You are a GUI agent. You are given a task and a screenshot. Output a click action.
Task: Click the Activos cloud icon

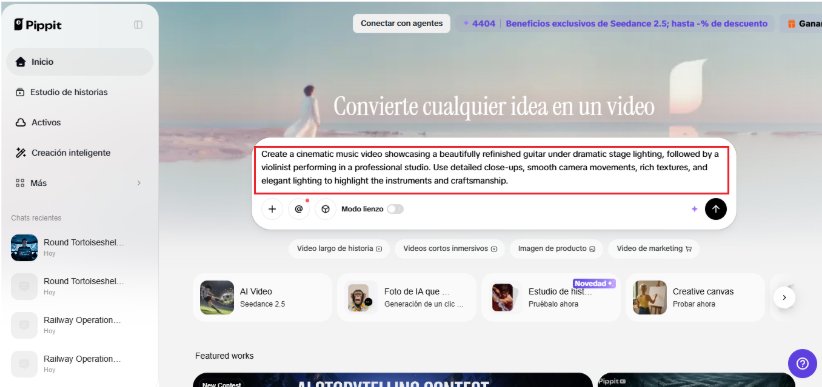(x=20, y=123)
